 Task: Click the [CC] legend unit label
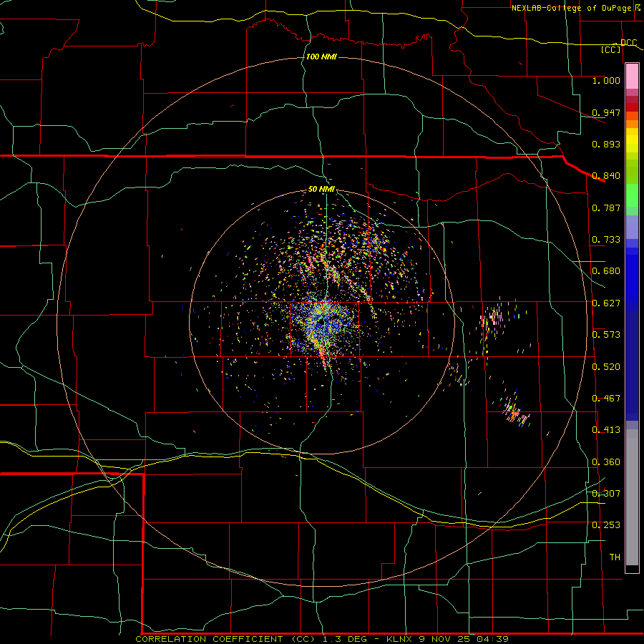click(611, 49)
